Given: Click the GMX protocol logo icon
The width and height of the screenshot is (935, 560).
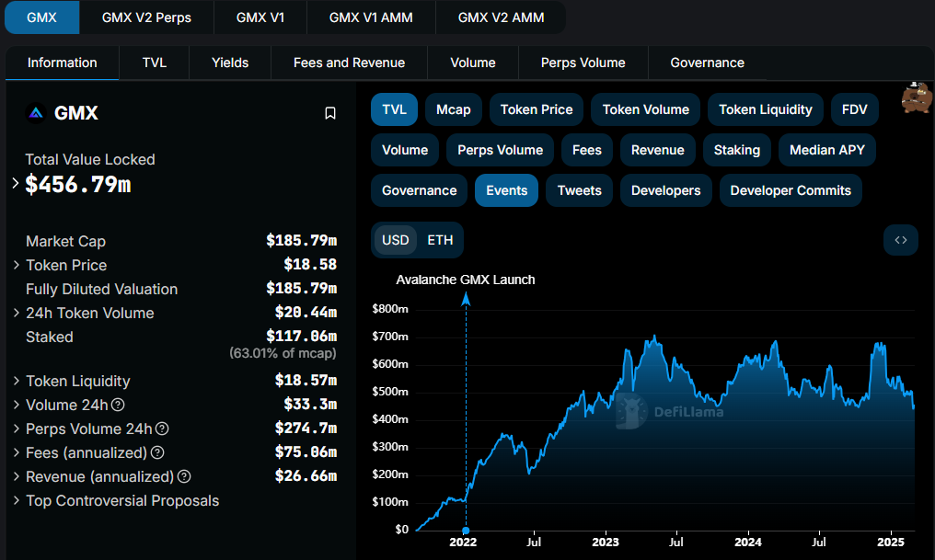Looking at the screenshot, I should pyautogui.click(x=36, y=113).
